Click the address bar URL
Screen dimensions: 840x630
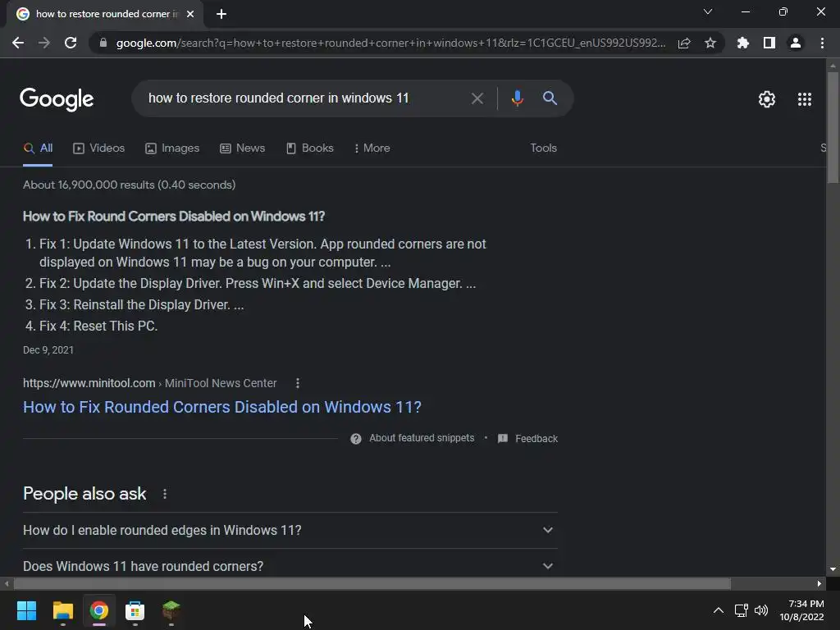(x=390, y=43)
